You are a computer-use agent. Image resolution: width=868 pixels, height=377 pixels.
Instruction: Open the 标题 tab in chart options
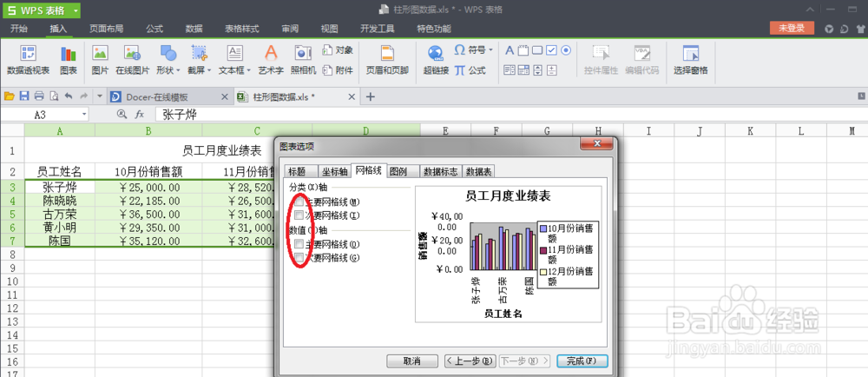[x=301, y=172]
